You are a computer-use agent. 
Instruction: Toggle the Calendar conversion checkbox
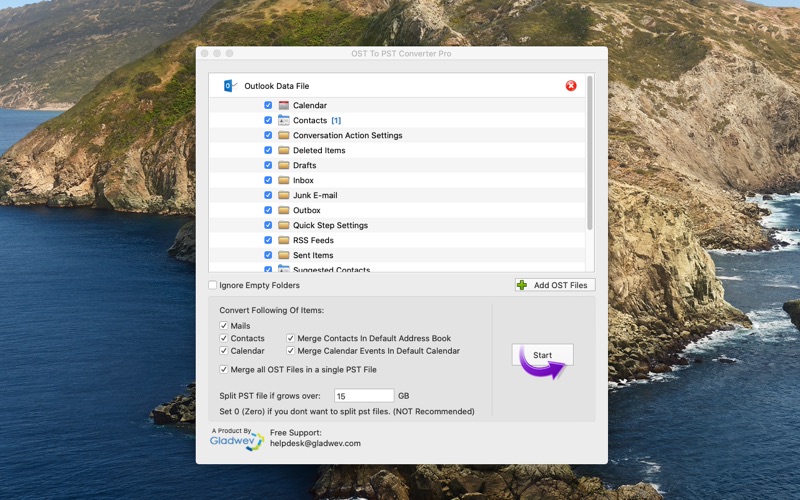click(223, 351)
